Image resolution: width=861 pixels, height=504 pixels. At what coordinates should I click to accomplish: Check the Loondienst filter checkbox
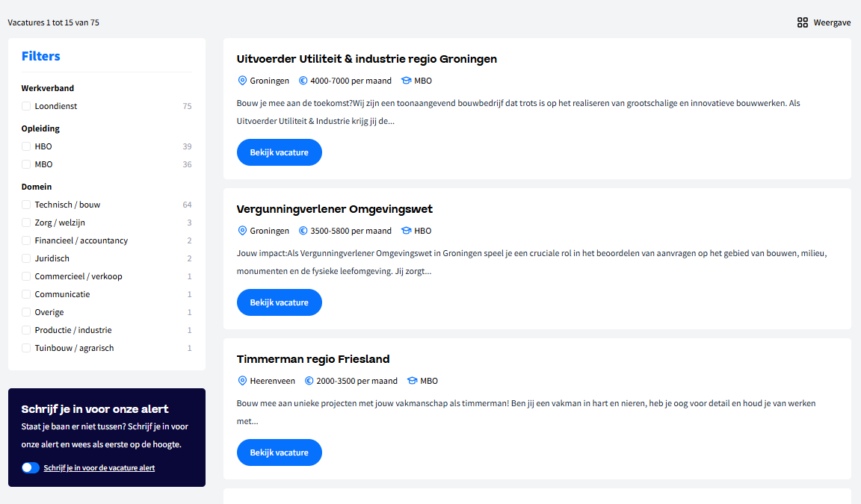[26, 106]
